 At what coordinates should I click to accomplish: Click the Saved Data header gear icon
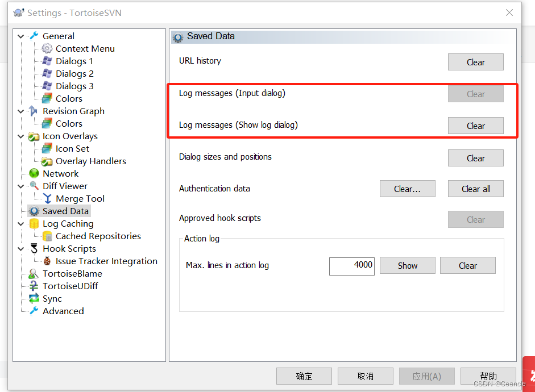tap(178, 37)
